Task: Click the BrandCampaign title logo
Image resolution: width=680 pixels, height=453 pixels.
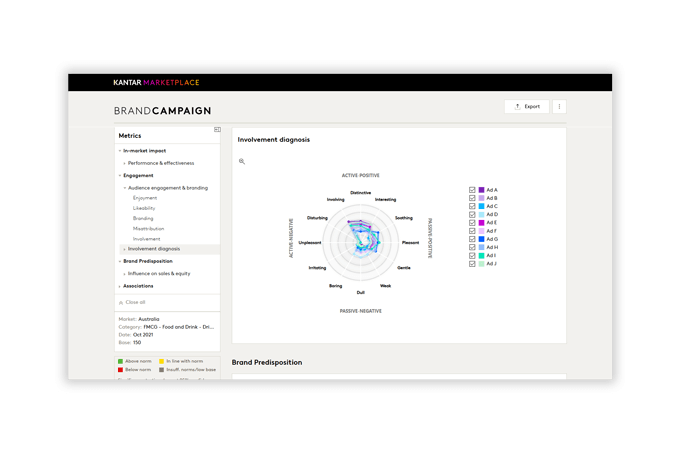Action: pyautogui.click(x=162, y=111)
